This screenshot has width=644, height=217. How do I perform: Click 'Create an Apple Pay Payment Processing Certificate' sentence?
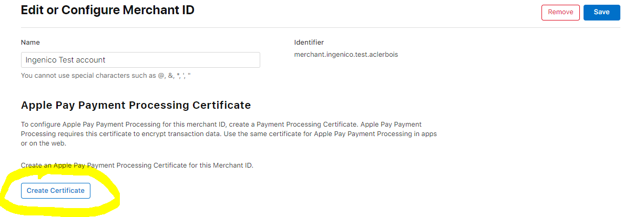pyautogui.click(x=137, y=165)
